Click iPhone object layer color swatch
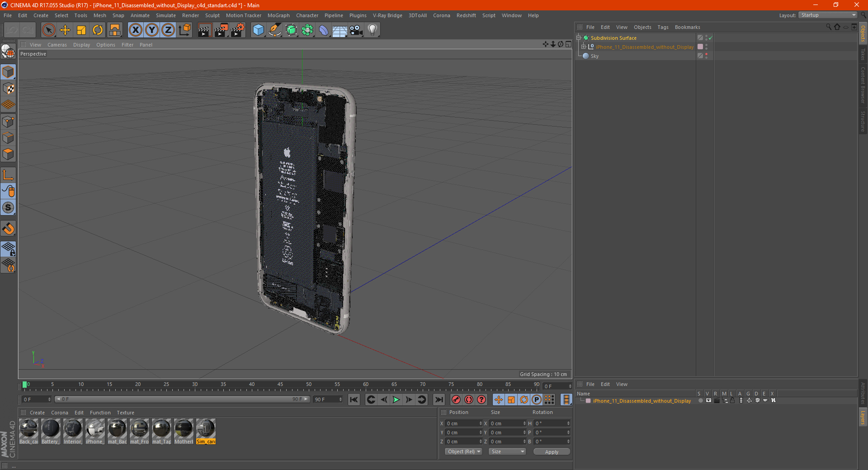The height and width of the screenshot is (470, 868). pyautogui.click(x=700, y=47)
